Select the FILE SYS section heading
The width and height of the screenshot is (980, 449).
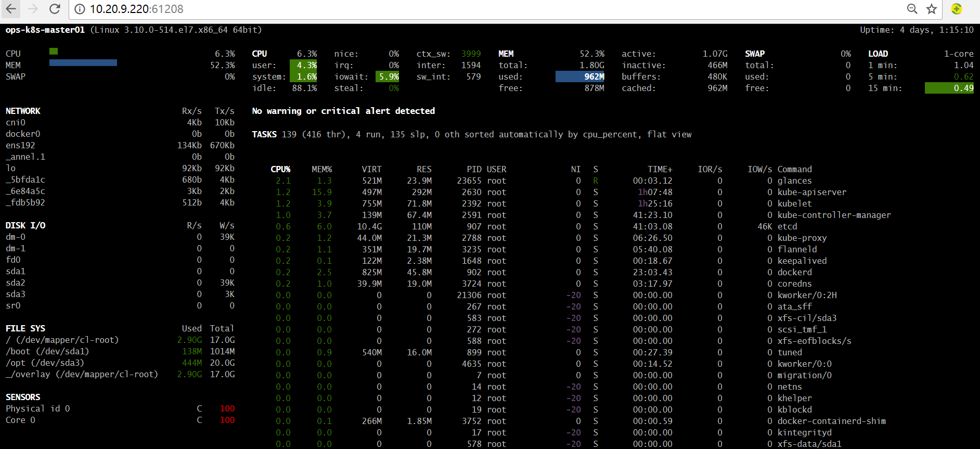click(25, 328)
